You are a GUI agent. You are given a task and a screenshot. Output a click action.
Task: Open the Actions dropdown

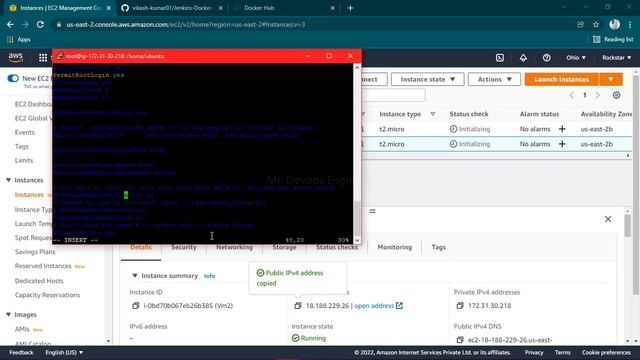494,79
